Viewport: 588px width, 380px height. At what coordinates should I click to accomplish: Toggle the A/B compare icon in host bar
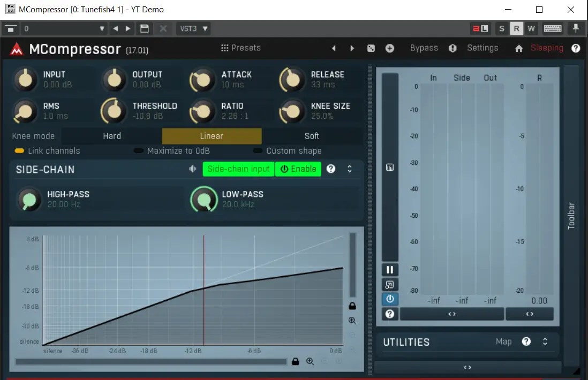click(480, 28)
